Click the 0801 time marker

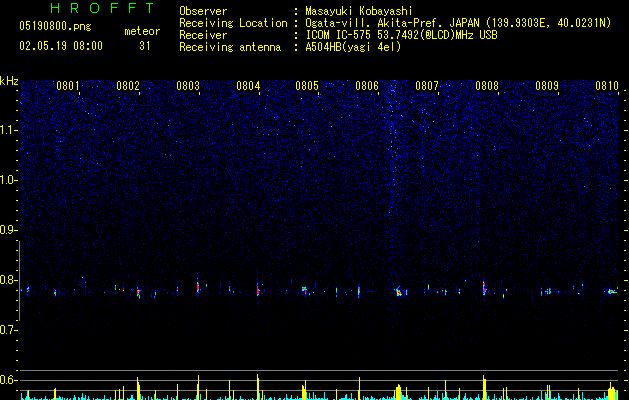click(68, 86)
